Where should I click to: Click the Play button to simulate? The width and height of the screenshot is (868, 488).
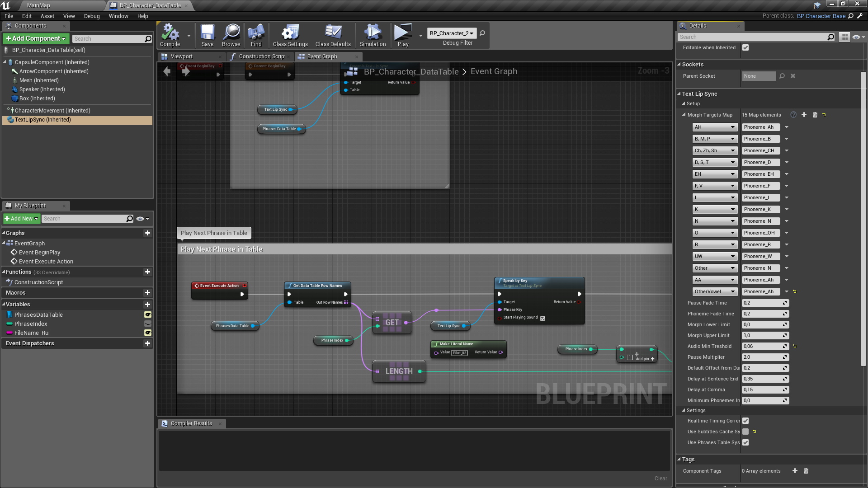(403, 34)
